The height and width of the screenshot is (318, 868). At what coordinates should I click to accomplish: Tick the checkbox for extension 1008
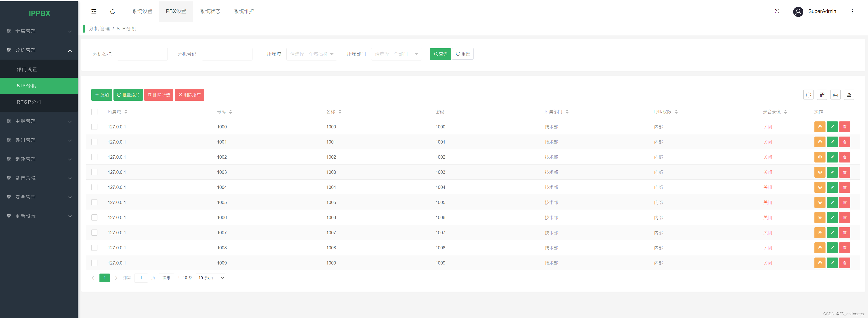(94, 248)
